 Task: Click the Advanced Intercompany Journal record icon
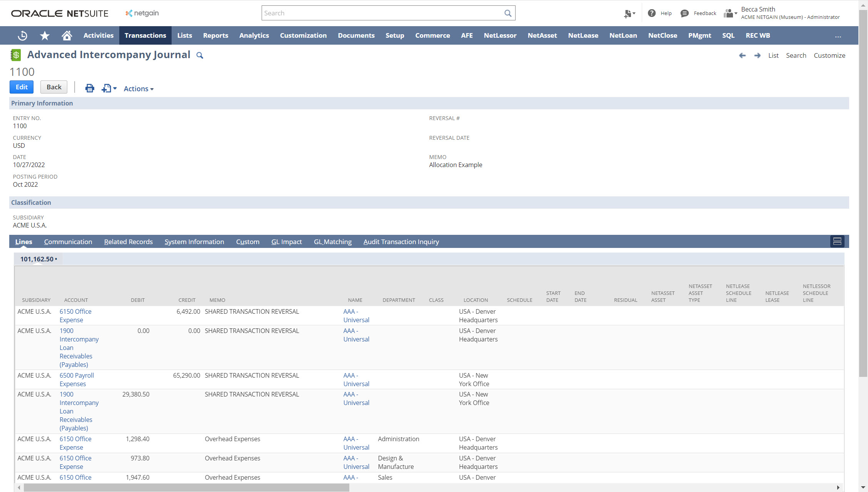[x=15, y=55]
